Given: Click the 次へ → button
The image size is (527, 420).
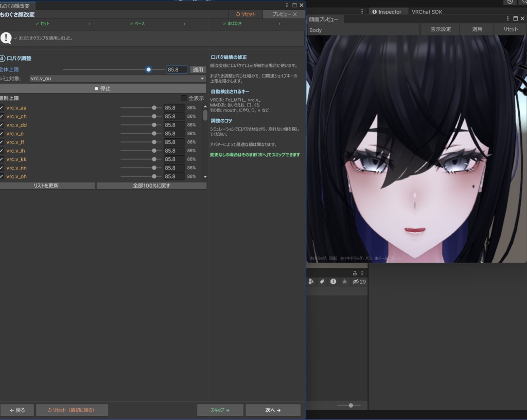Looking at the screenshot, I should click(x=273, y=410).
